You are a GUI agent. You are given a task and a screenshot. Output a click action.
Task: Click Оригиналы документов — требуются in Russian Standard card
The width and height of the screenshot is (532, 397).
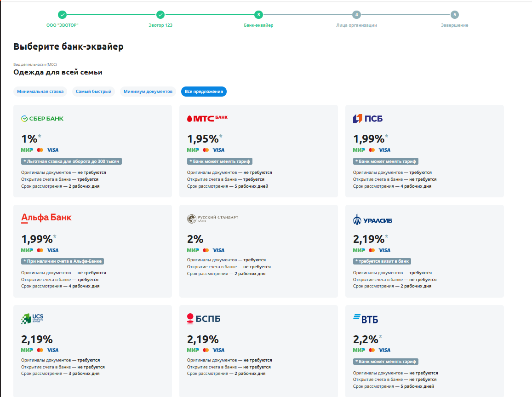(226, 260)
